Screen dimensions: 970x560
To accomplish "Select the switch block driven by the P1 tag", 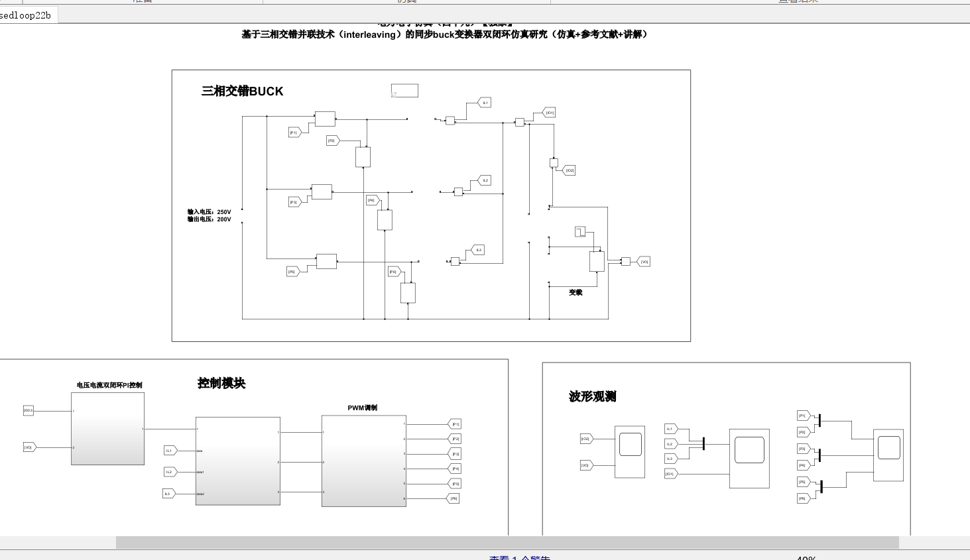I will (x=325, y=119).
